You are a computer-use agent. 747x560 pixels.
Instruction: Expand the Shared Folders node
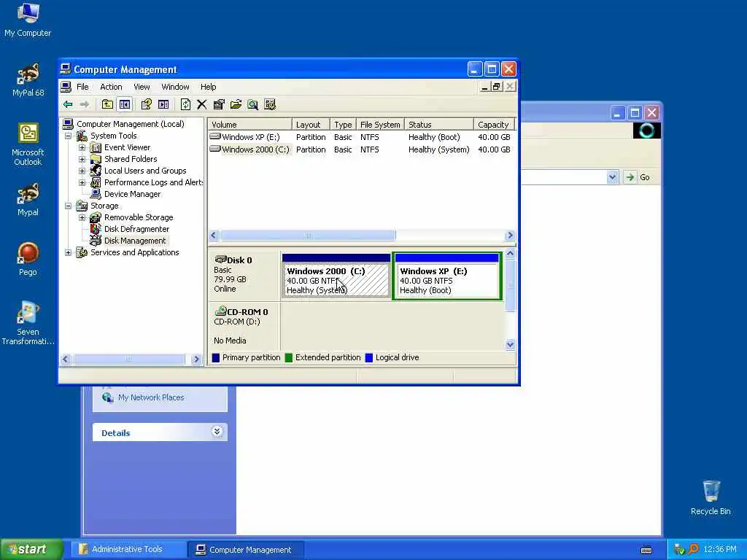82,159
